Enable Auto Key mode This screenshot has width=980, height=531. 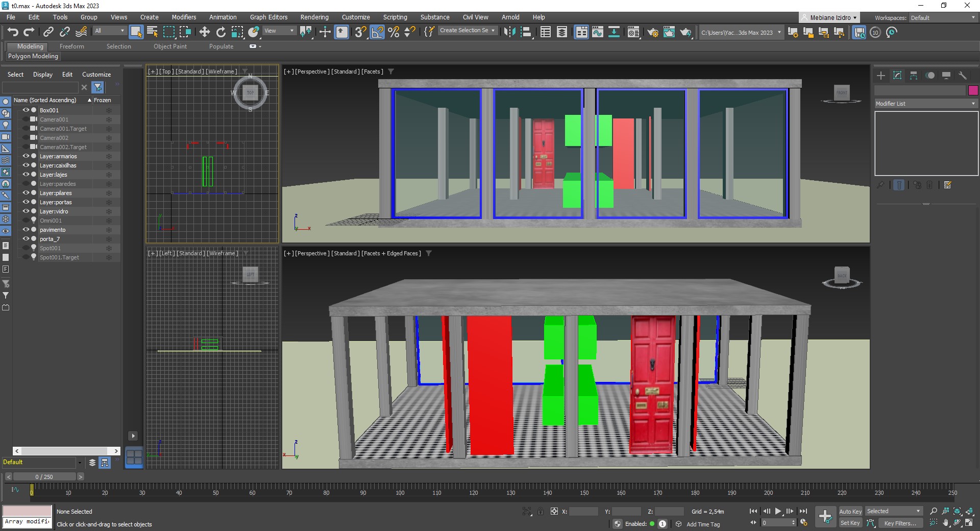click(x=850, y=512)
